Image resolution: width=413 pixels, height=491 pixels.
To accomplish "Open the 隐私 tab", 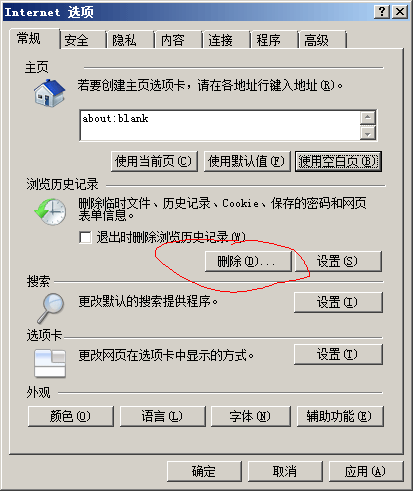I will pos(124,40).
